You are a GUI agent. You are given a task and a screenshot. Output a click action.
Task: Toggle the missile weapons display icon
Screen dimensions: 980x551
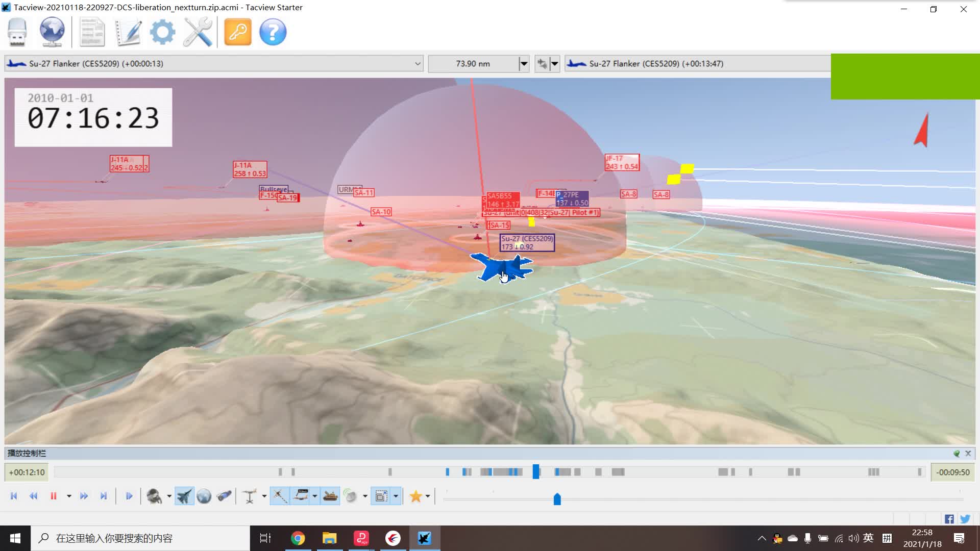coord(280,496)
